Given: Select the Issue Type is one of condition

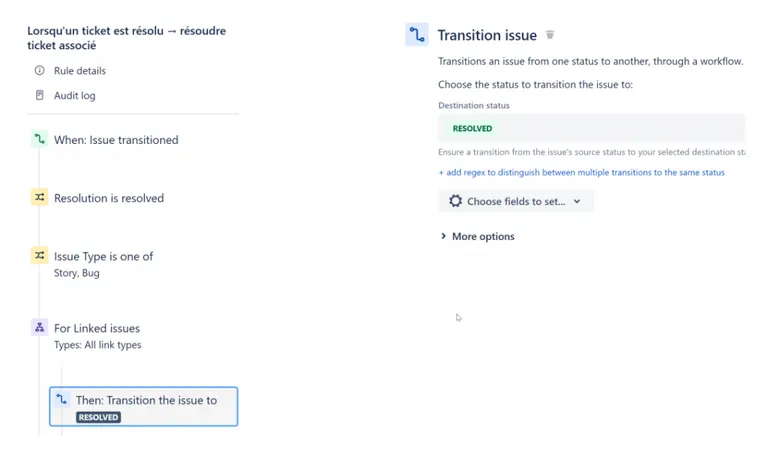Looking at the screenshot, I should pyautogui.click(x=103, y=264).
